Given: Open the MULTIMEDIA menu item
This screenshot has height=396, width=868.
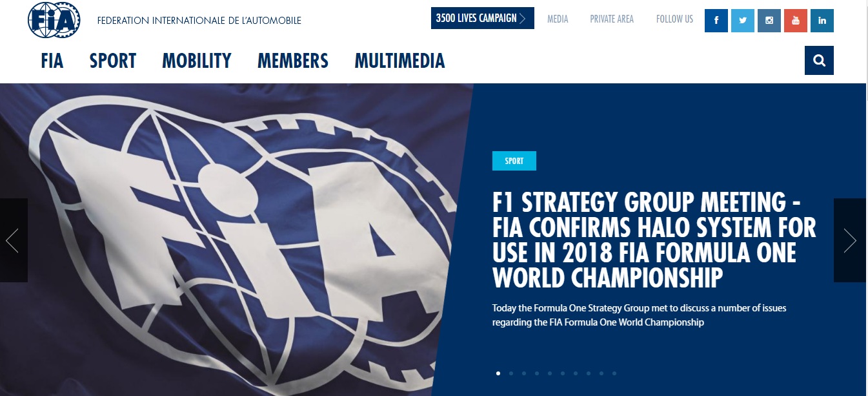Looking at the screenshot, I should pyautogui.click(x=399, y=61).
